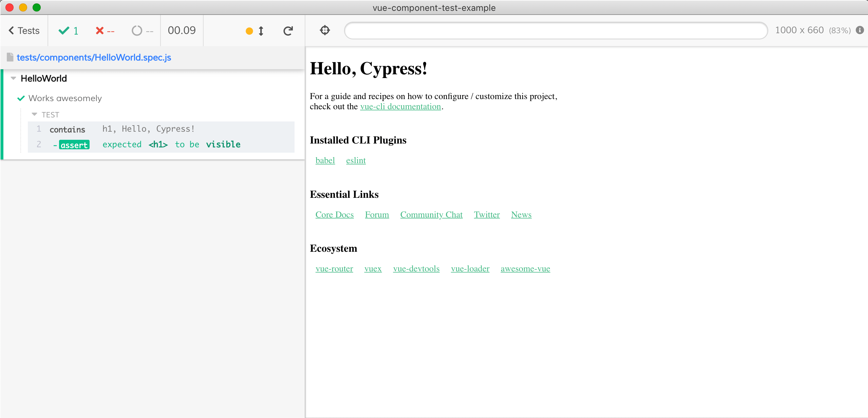
Task: Toggle auto-scrolling in the command log
Action: tap(260, 31)
